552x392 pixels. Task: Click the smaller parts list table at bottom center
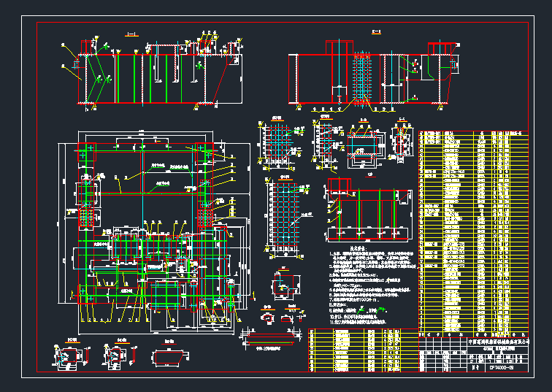coord(364,350)
